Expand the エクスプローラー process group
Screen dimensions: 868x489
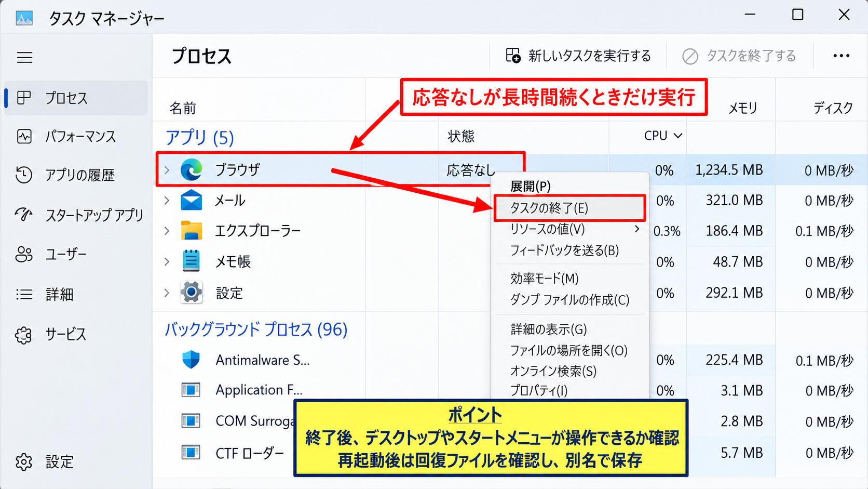[x=167, y=230]
